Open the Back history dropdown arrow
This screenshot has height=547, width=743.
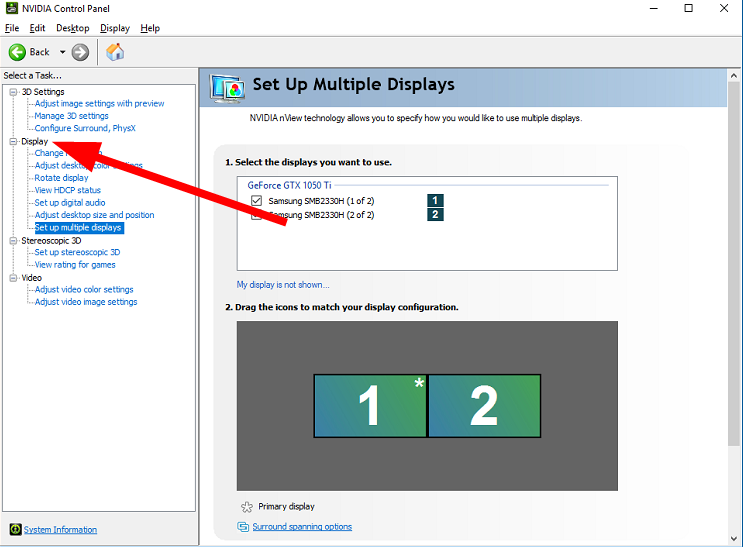point(62,52)
